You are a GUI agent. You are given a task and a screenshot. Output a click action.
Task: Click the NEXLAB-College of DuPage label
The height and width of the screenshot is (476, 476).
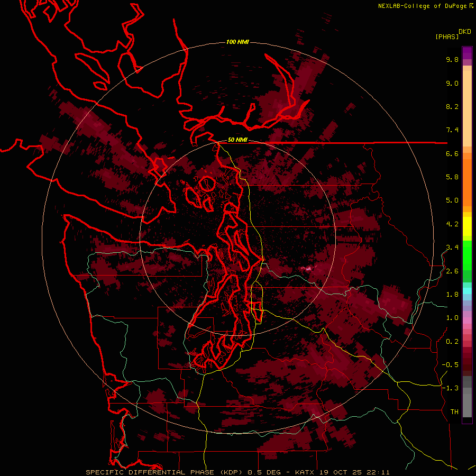click(x=423, y=6)
